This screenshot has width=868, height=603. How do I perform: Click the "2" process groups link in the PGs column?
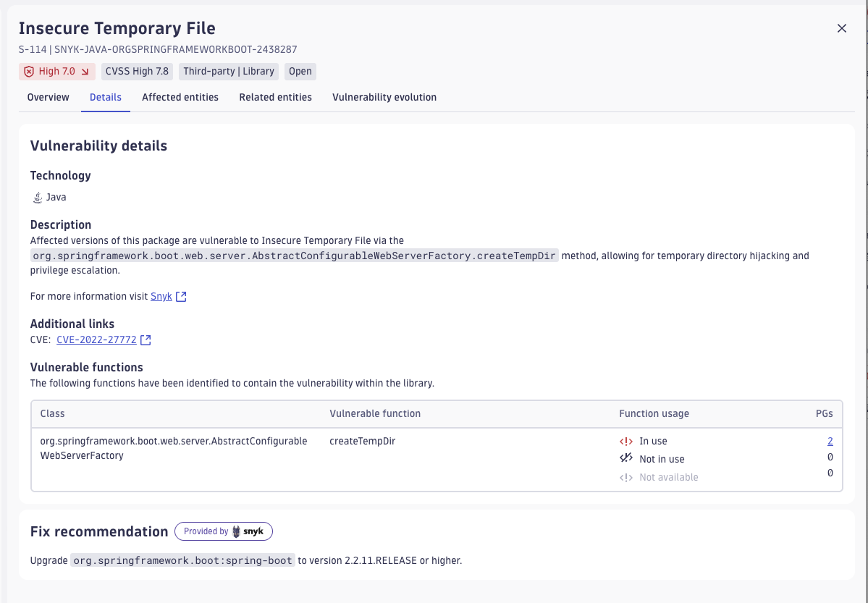830,441
